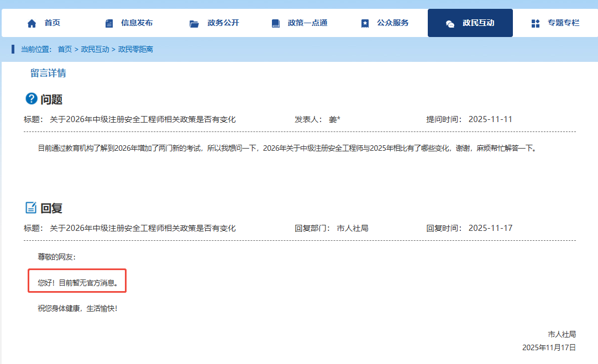Open the 信息发布 navigation tab
598x364 pixels.
137,23
